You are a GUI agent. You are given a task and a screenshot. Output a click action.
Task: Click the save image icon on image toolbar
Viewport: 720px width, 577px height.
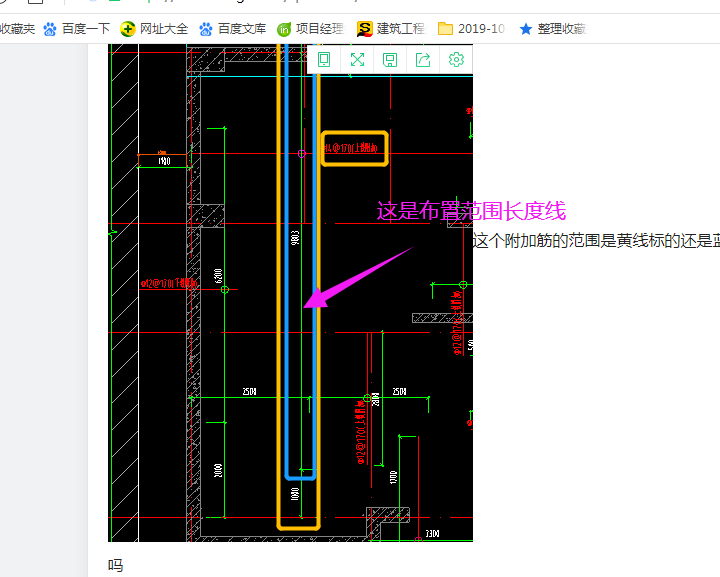click(390, 60)
